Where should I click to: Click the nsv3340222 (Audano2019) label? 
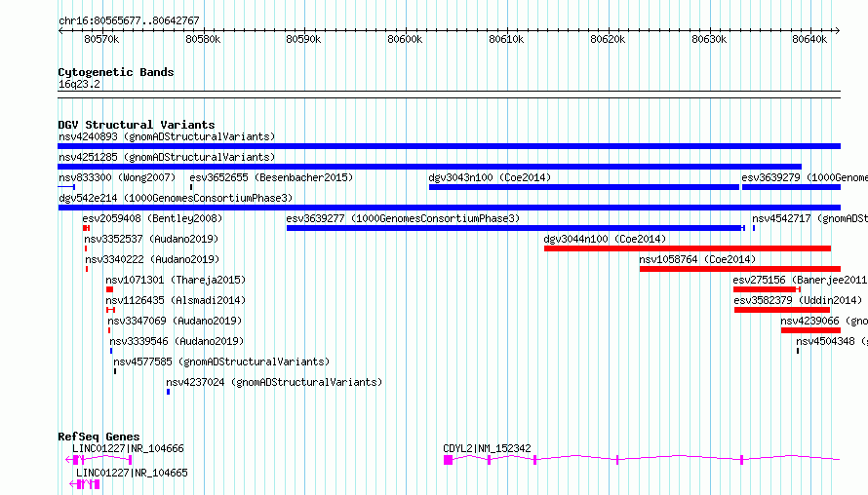[152, 259]
